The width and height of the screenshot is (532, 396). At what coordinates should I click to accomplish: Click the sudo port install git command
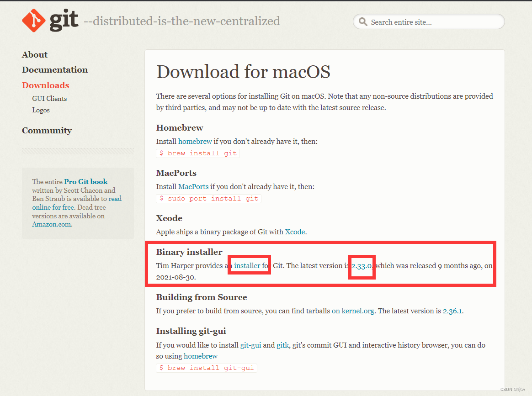tap(209, 198)
